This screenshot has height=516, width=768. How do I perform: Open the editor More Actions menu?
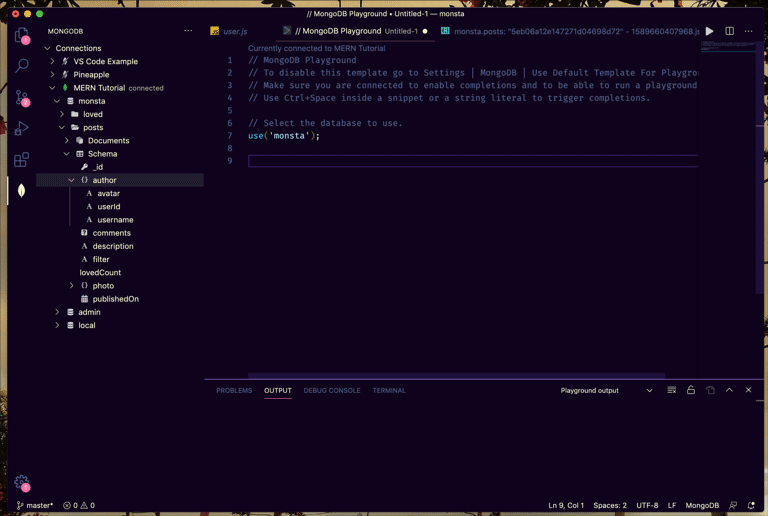[x=748, y=31]
